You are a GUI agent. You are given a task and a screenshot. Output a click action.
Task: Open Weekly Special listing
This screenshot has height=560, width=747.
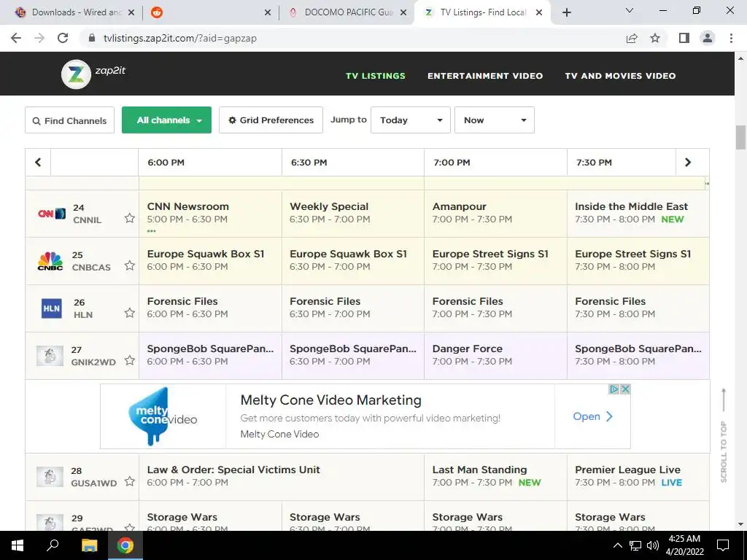[x=353, y=214]
